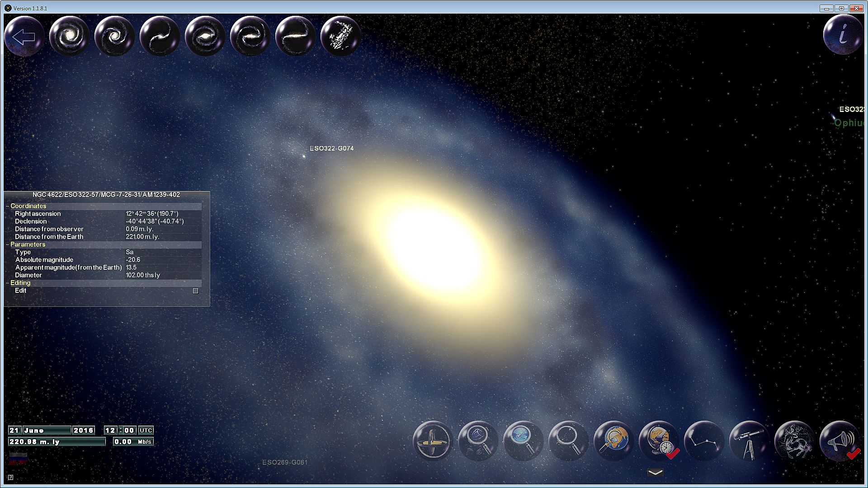
Task: Toggle constellation lines dots icon
Action: 704,441
